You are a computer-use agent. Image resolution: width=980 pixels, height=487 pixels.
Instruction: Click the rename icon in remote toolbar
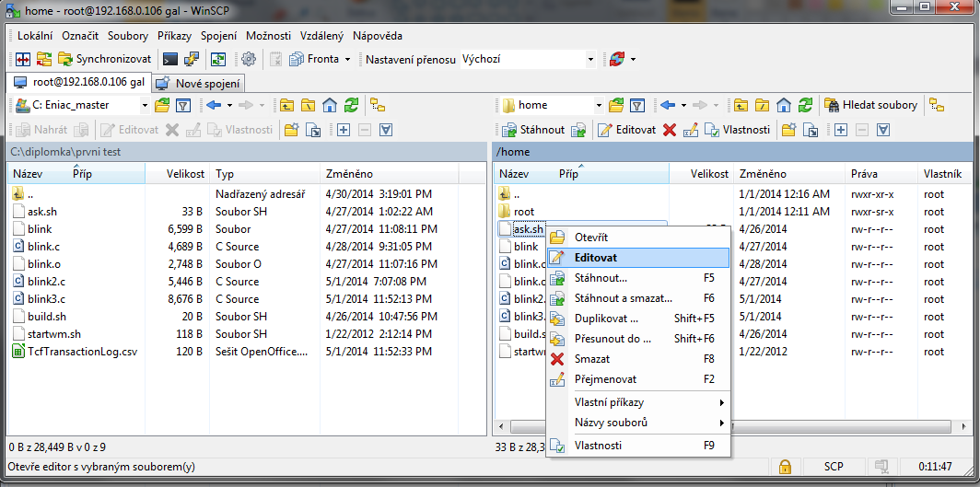pos(690,130)
